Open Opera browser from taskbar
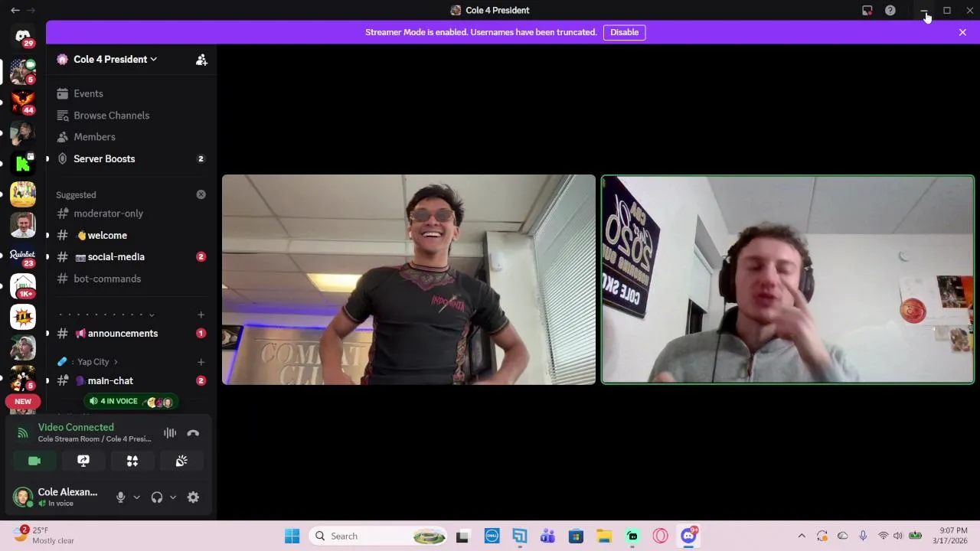 click(661, 536)
